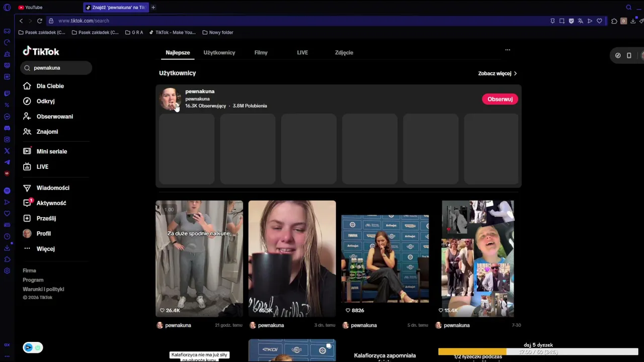Open the video with 8826 likes
Viewport: 644px width, 362px height.
click(385, 258)
